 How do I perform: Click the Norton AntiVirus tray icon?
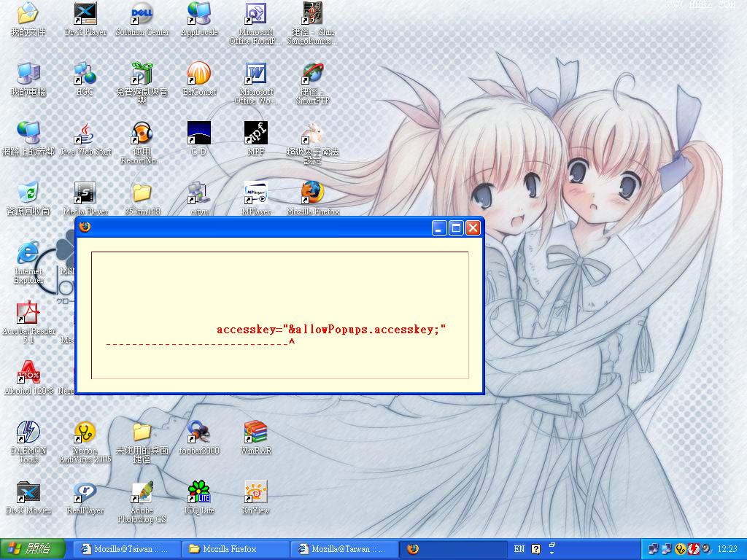tap(681, 550)
